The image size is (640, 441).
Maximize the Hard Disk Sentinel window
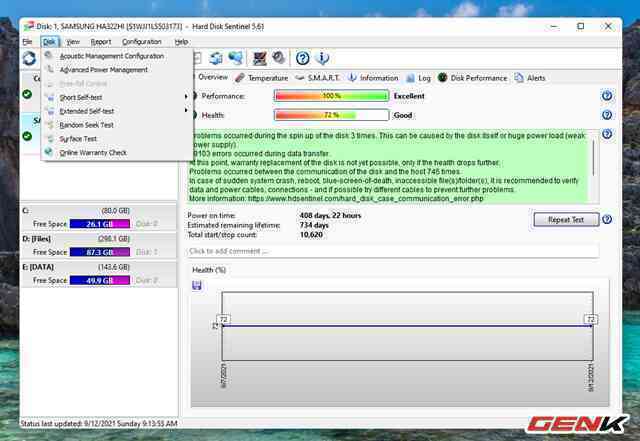(580, 27)
